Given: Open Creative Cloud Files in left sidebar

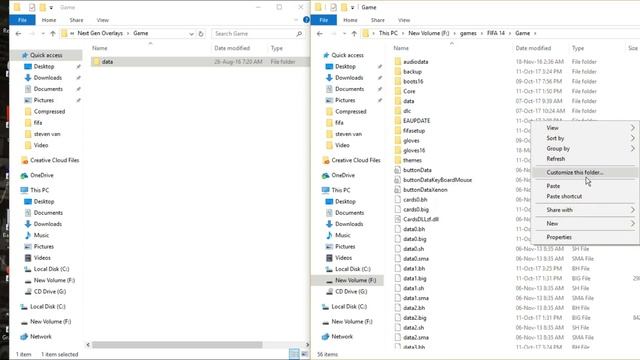Looking at the screenshot, I should 54,160.
